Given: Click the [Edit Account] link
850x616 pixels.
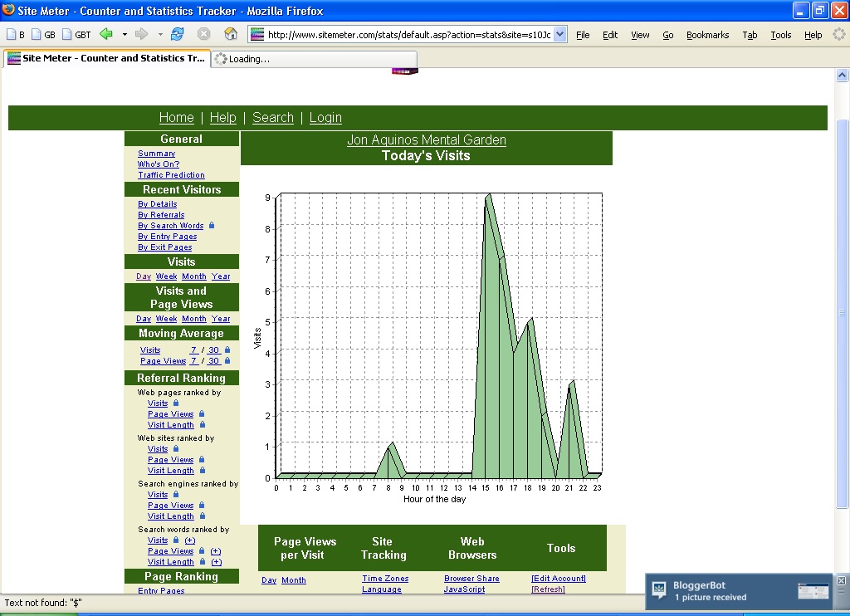Looking at the screenshot, I should (x=559, y=579).
